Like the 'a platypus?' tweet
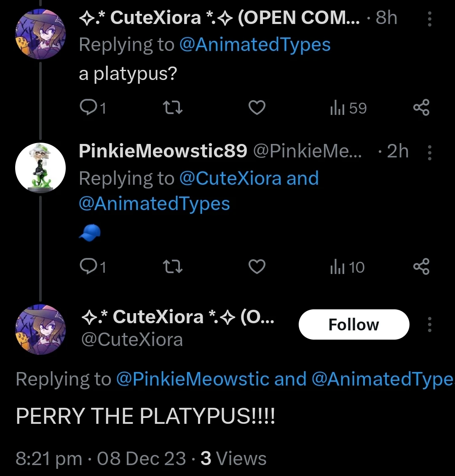The image size is (455, 476). tap(257, 107)
